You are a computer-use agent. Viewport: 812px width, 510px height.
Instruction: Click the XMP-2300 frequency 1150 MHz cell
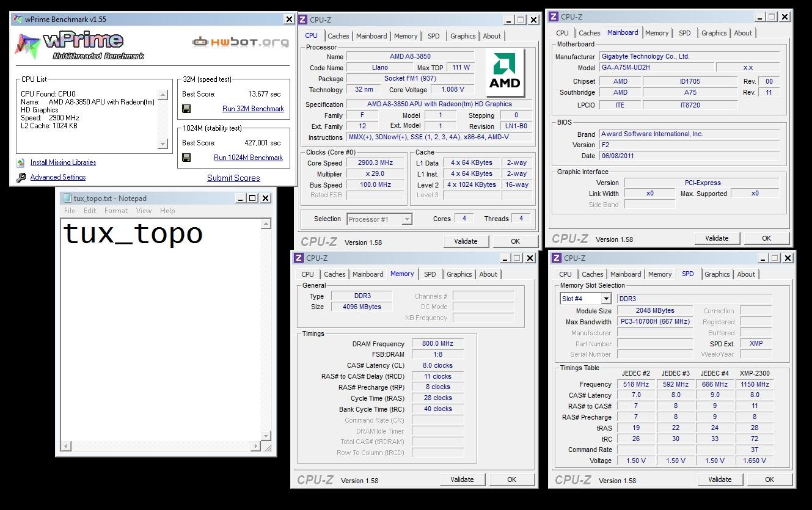pos(755,384)
